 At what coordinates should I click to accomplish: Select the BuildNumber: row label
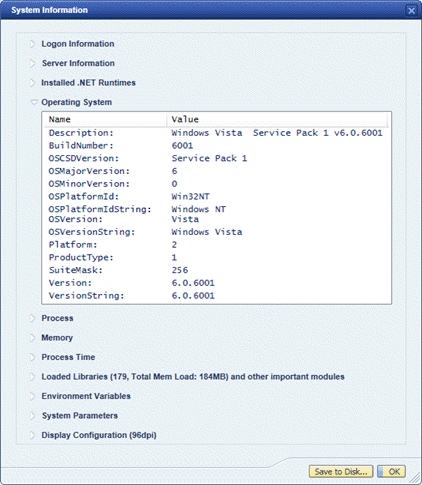click(x=81, y=146)
